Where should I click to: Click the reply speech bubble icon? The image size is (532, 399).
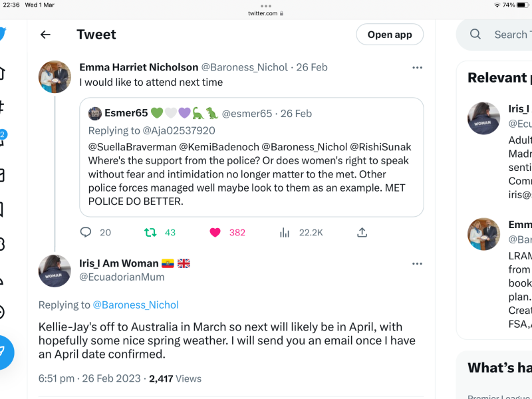[x=86, y=232]
